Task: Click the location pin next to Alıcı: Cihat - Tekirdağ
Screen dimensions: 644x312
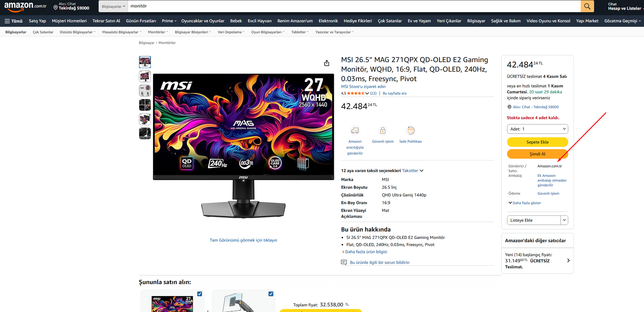Action: click(x=509, y=107)
